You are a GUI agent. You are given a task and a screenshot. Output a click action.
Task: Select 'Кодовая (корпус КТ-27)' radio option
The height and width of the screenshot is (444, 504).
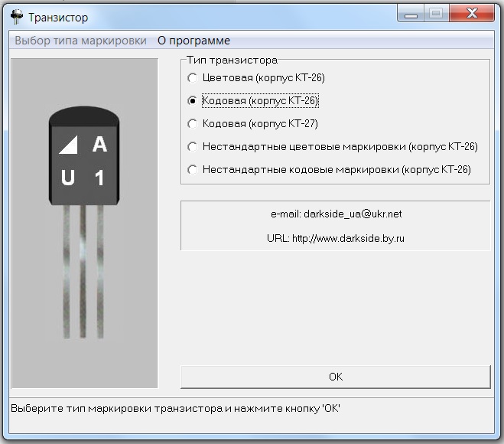tap(192, 124)
